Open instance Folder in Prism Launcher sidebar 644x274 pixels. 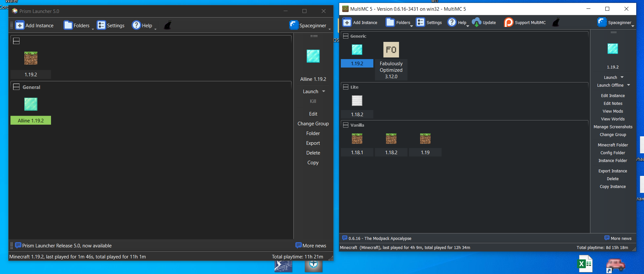313,133
